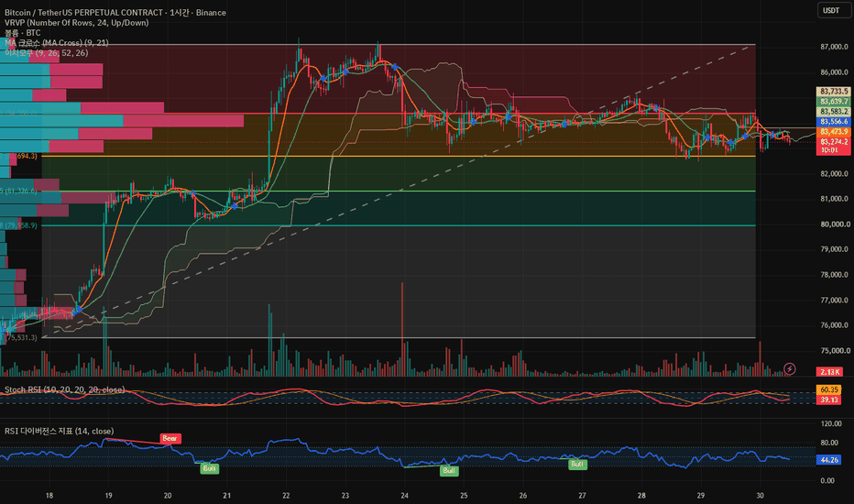Click the Bull label near date 25
This screenshot has height=504, width=854.
pos(449,471)
